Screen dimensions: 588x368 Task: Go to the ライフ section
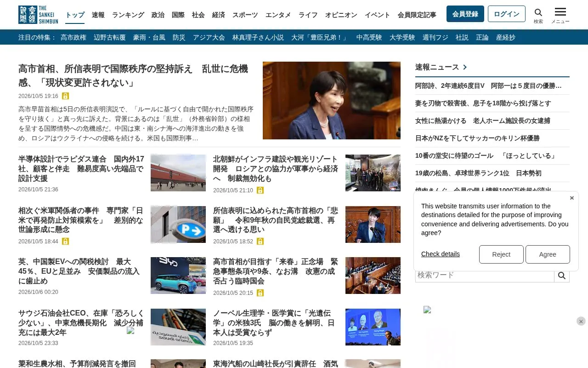[308, 15]
